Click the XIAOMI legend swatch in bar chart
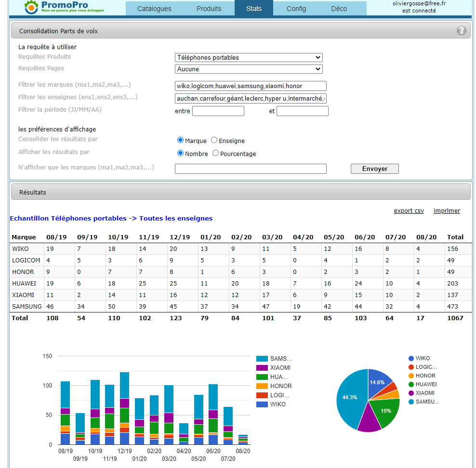Viewport: 476px width, 468px height. [x=262, y=368]
